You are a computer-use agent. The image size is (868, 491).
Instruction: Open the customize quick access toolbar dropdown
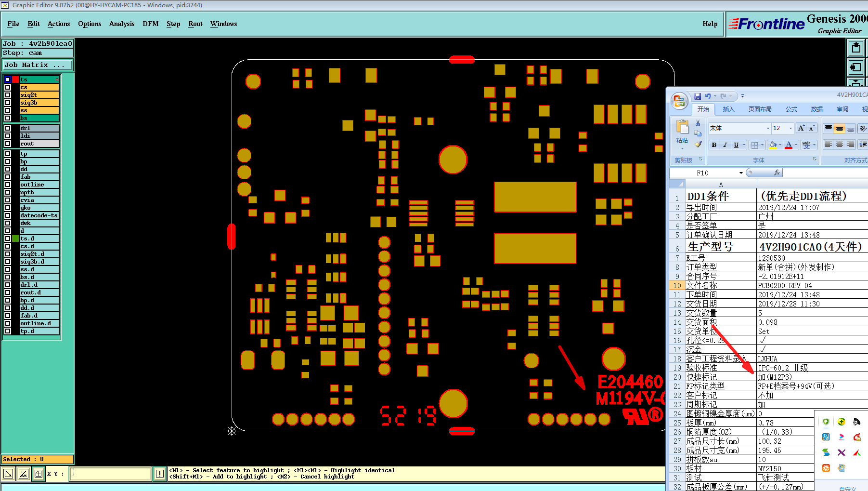pyautogui.click(x=742, y=96)
